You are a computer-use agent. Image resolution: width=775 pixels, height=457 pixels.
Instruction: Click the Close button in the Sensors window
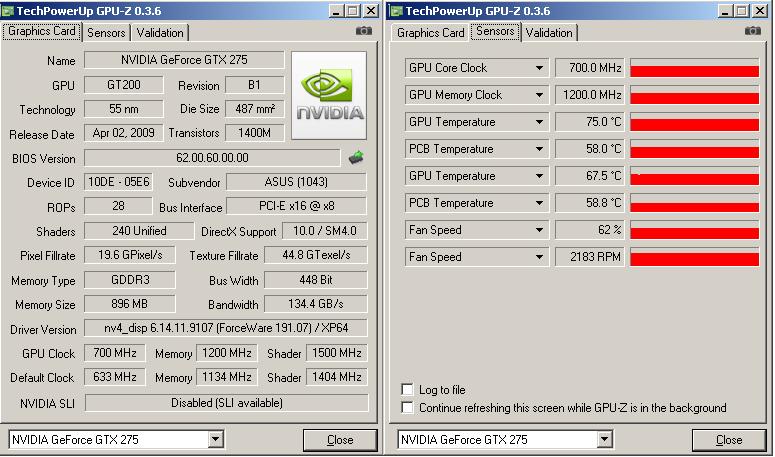pos(729,440)
